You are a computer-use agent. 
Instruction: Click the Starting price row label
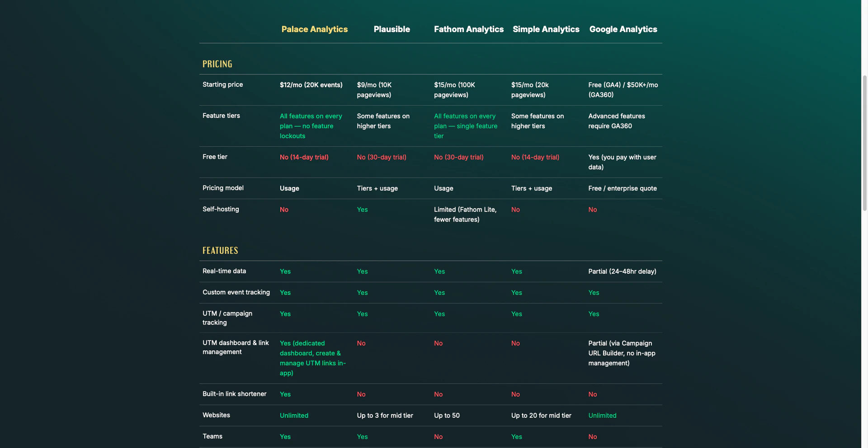pos(223,84)
